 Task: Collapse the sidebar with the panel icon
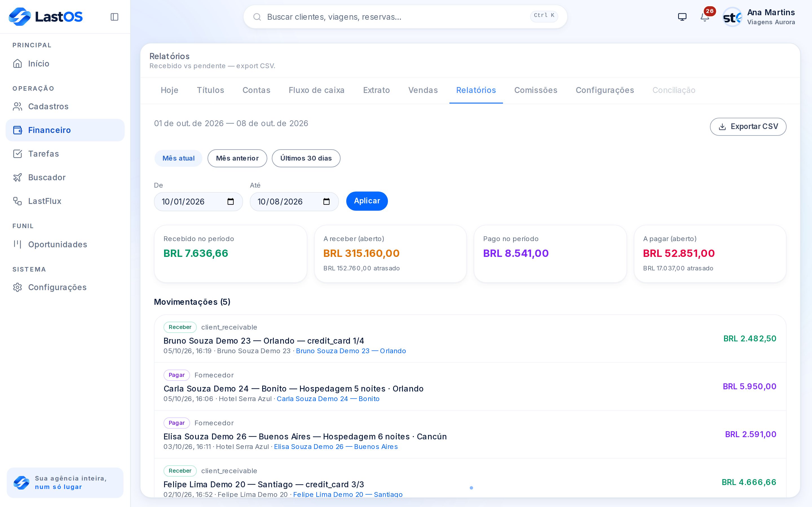(114, 17)
